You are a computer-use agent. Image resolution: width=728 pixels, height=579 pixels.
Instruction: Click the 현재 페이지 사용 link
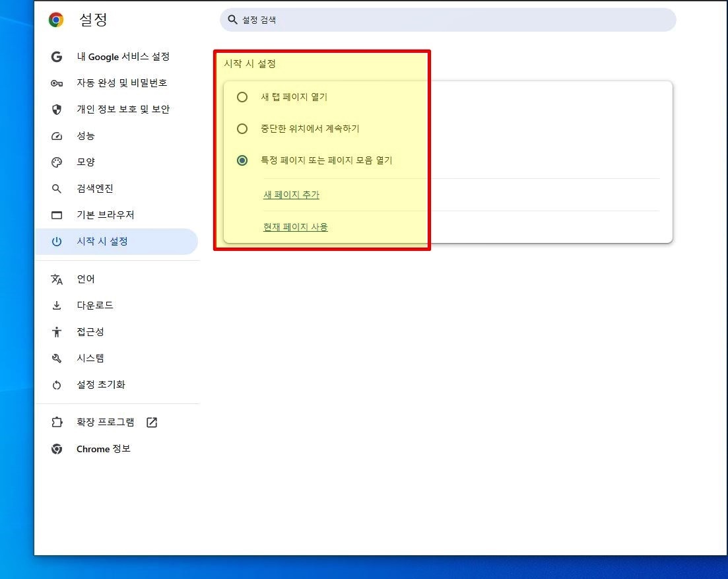[x=295, y=227]
